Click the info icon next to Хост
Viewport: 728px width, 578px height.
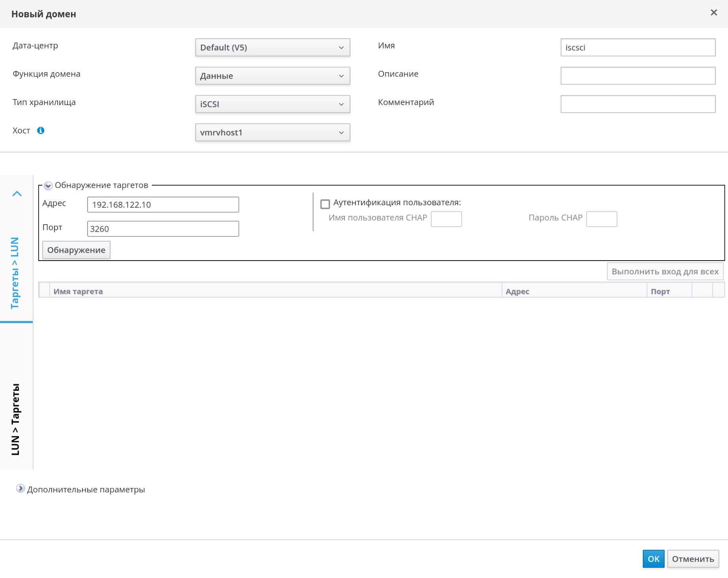tap(41, 131)
